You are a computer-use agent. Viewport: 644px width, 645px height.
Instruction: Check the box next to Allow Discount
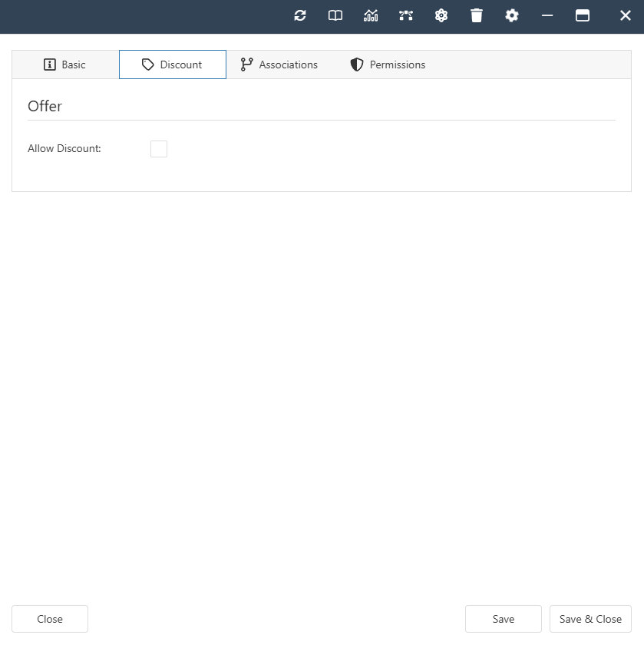[x=159, y=148]
